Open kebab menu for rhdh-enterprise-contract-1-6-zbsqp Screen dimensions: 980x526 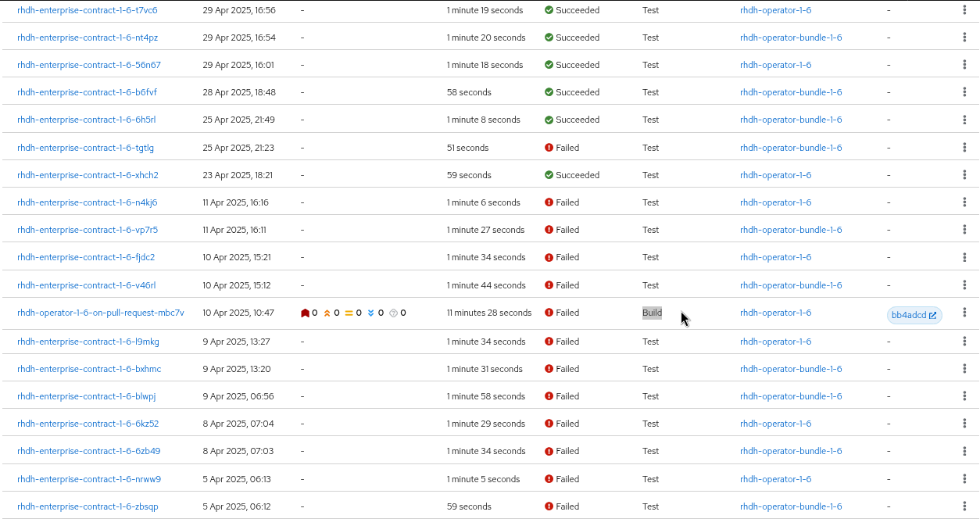(964, 506)
